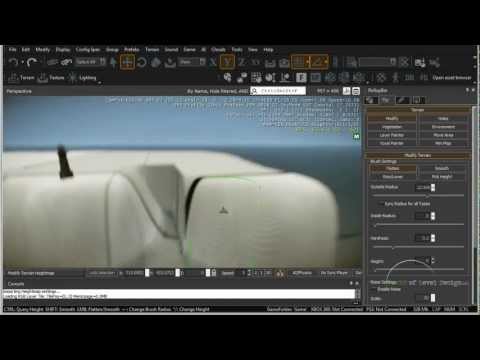Toggle the snap to grid button
This screenshot has width=480, height=360.
[299, 62]
